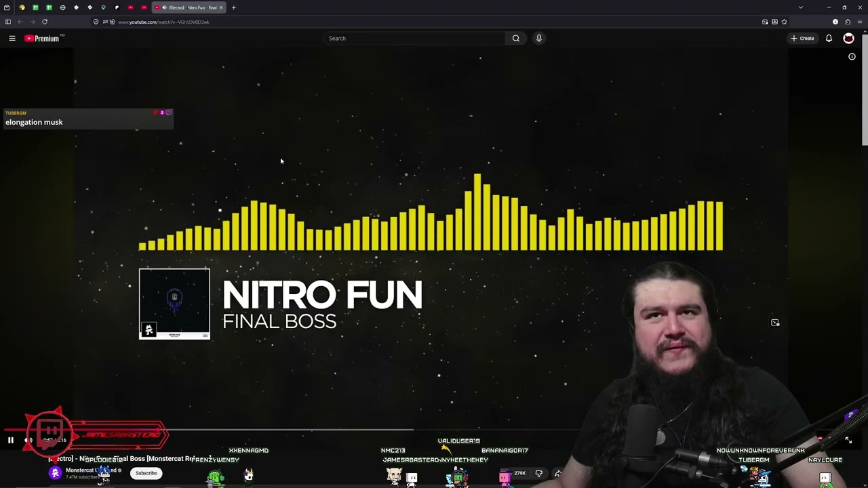Go back with the browser back arrow
868x488 pixels.
click(20, 22)
